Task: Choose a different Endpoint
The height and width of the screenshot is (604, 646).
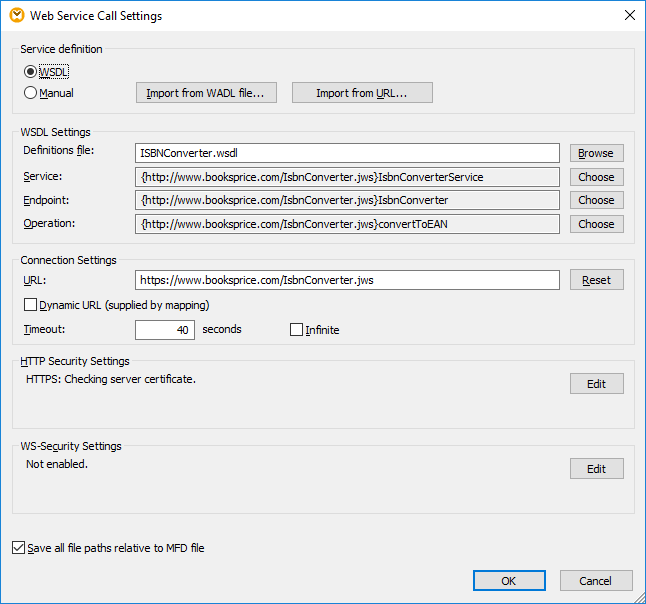Action: click(596, 200)
